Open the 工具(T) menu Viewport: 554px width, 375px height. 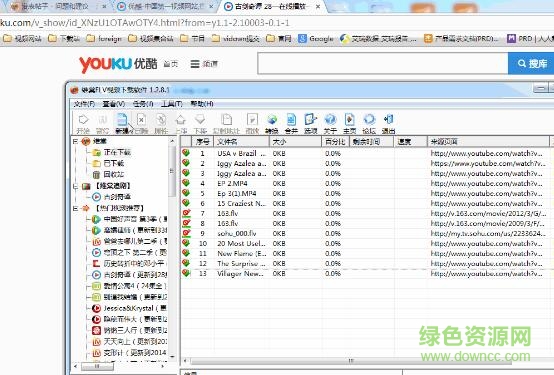pos(171,104)
